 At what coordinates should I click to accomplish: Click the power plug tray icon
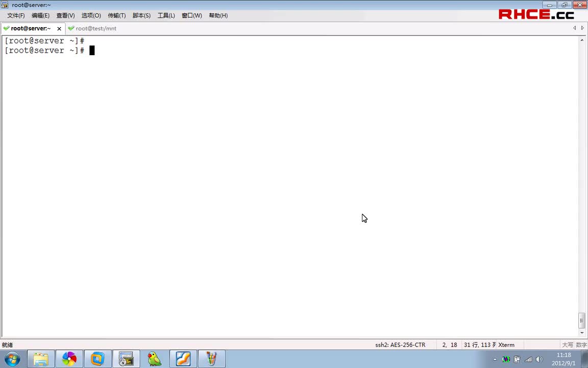coord(517,359)
